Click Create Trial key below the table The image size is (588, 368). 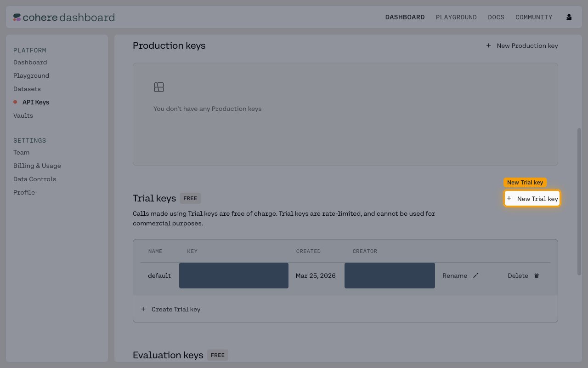[x=170, y=309]
